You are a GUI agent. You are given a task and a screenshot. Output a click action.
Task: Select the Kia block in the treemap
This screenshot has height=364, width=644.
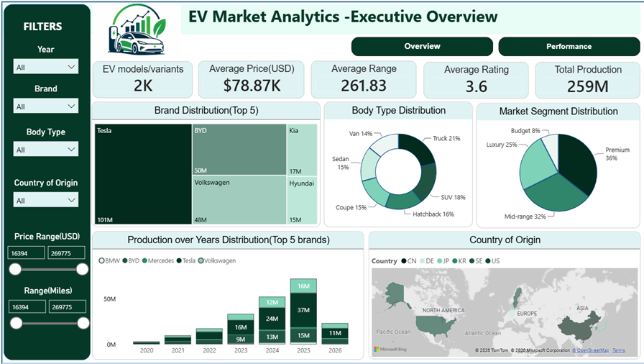[302, 150]
